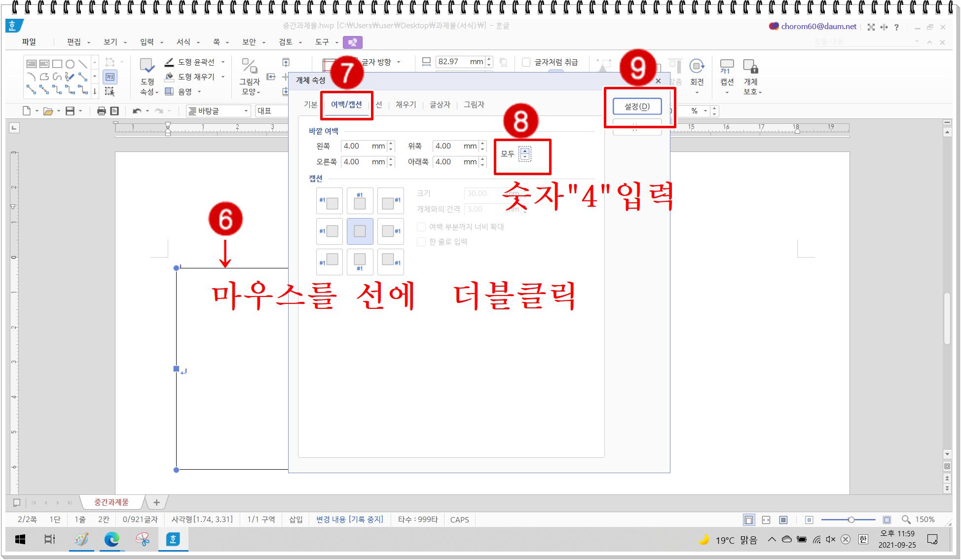Image resolution: width=961 pixels, height=560 pixels.
Task: Add a new document tab with plus
Action: pos(157,502)
